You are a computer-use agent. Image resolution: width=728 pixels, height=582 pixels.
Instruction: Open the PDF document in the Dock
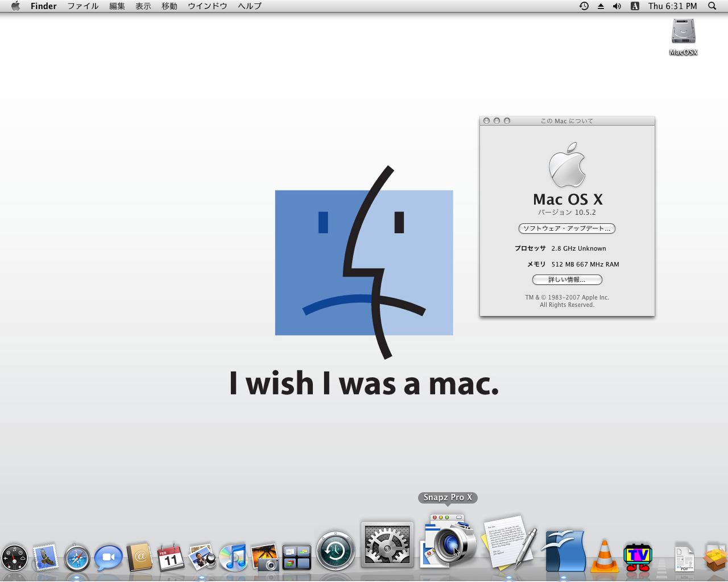684,558
